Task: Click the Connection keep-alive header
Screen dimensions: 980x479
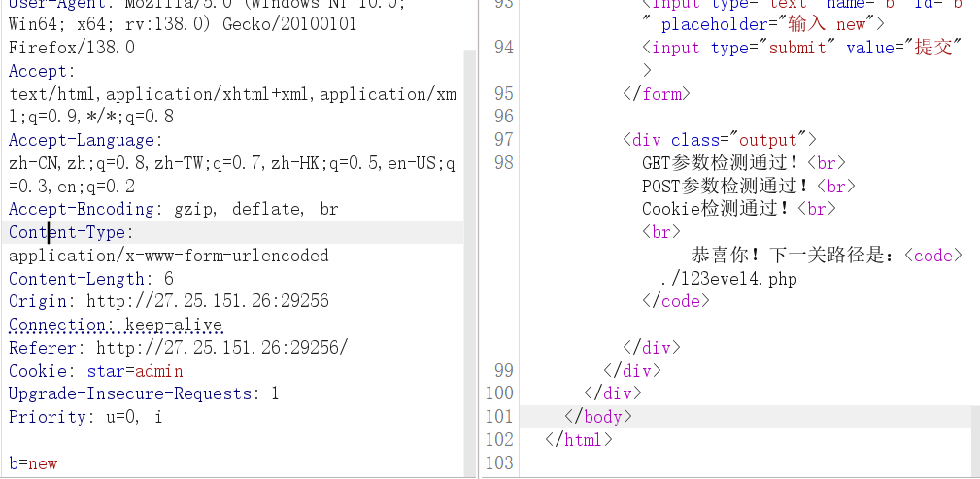Action: coord(115,325)
